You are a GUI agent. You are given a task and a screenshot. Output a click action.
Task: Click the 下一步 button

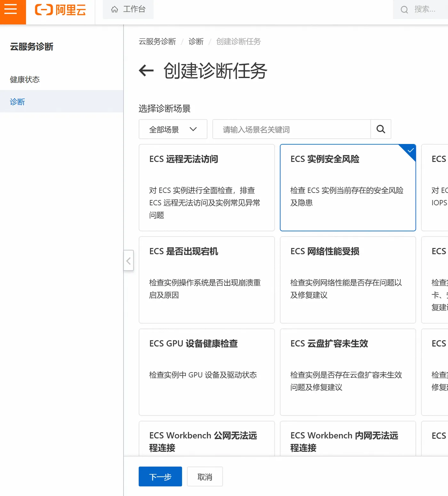[x=160, y=476]
